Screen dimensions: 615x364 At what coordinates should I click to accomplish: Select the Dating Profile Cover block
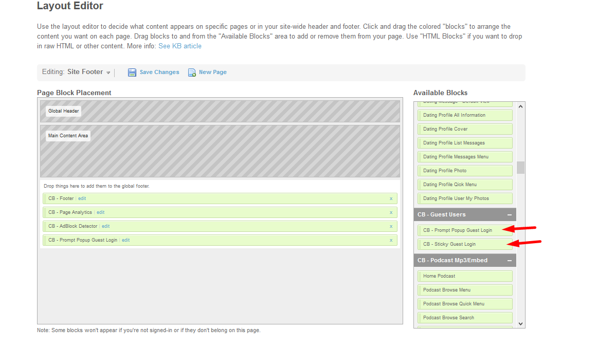(445, 129)
